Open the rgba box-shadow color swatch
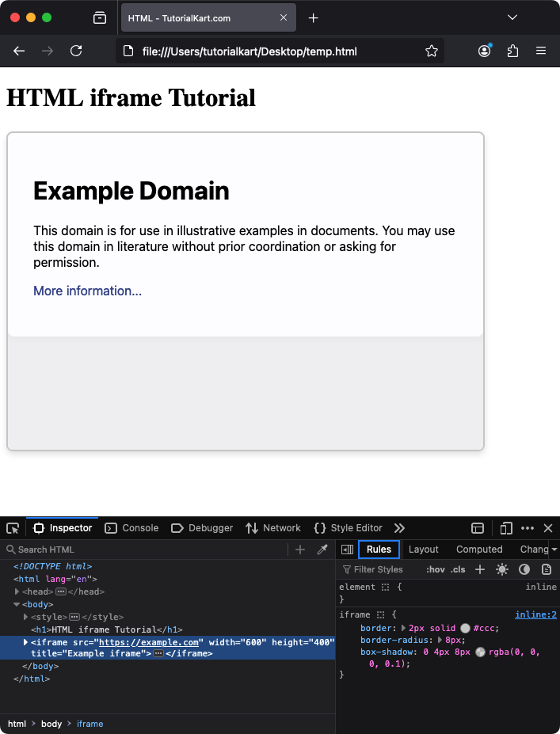This screenshot has height=734, width=560. [x=480, y=652]
